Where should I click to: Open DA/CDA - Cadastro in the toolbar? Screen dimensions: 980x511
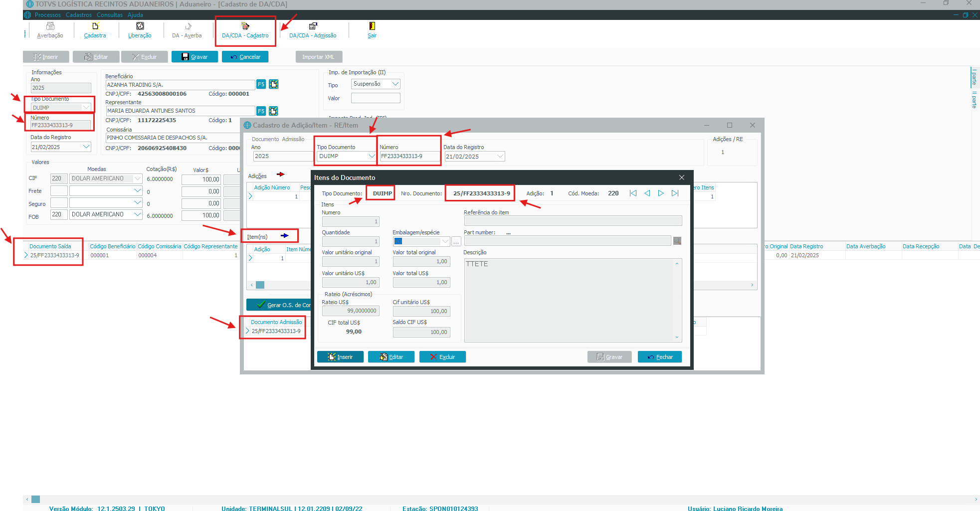245,30
